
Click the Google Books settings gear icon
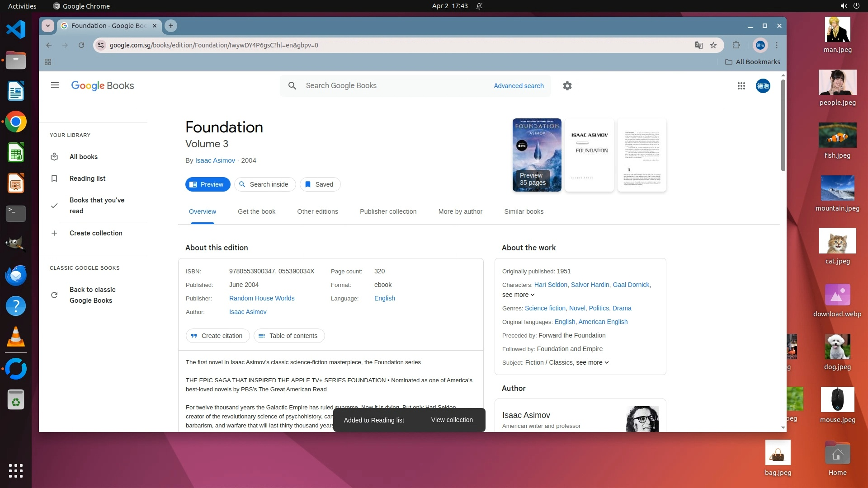click(567, 86)
